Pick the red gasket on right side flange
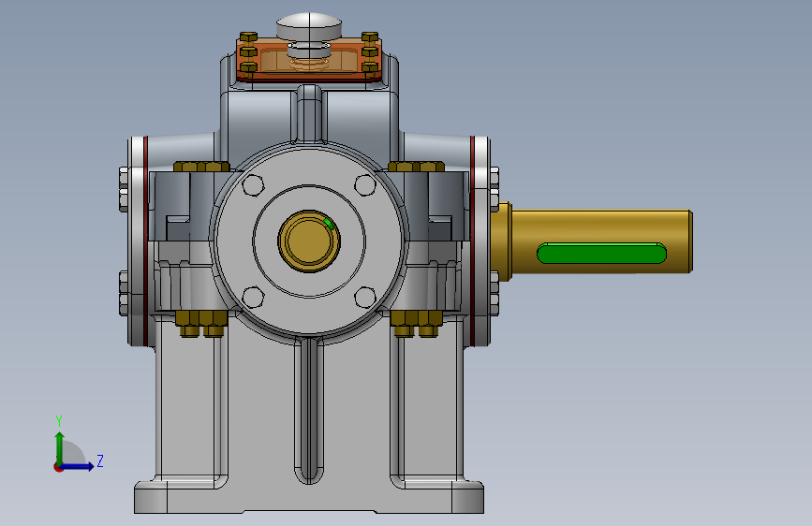This screenshot has height=526, width=812. [x=472, y=241]
